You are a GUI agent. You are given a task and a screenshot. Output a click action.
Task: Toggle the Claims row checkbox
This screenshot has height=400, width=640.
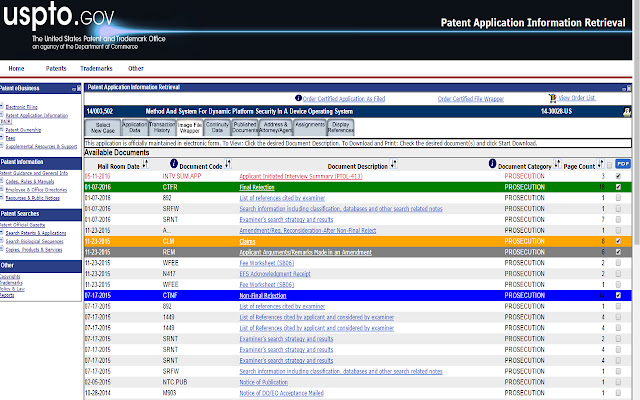618,241
